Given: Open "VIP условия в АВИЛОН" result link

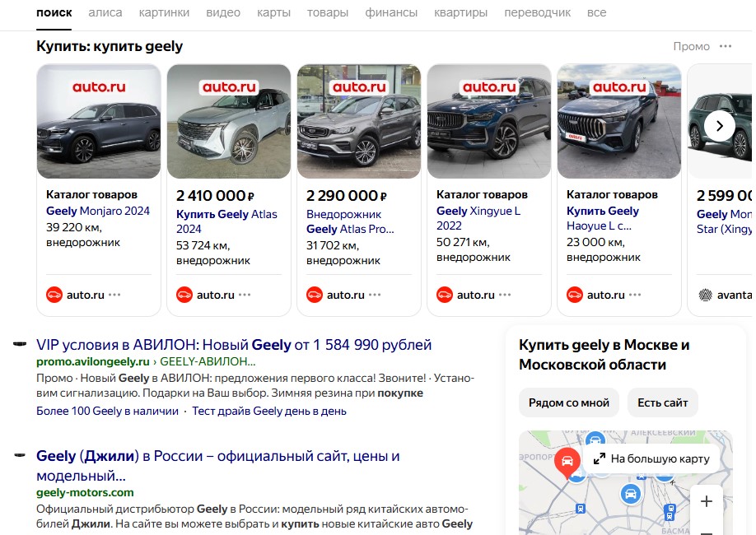Looking at the screenshot, I should coord(234,345).
